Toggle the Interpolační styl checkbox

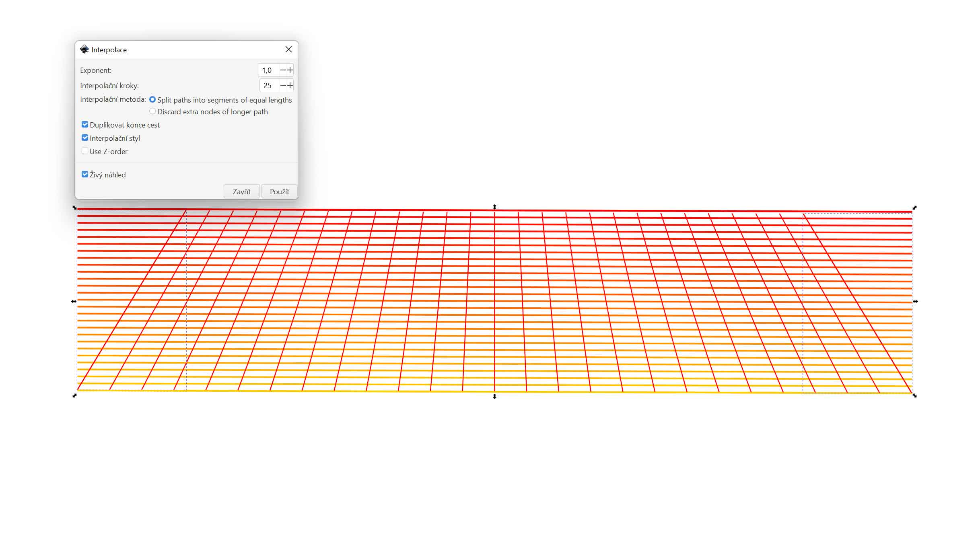tap(85, 138)
